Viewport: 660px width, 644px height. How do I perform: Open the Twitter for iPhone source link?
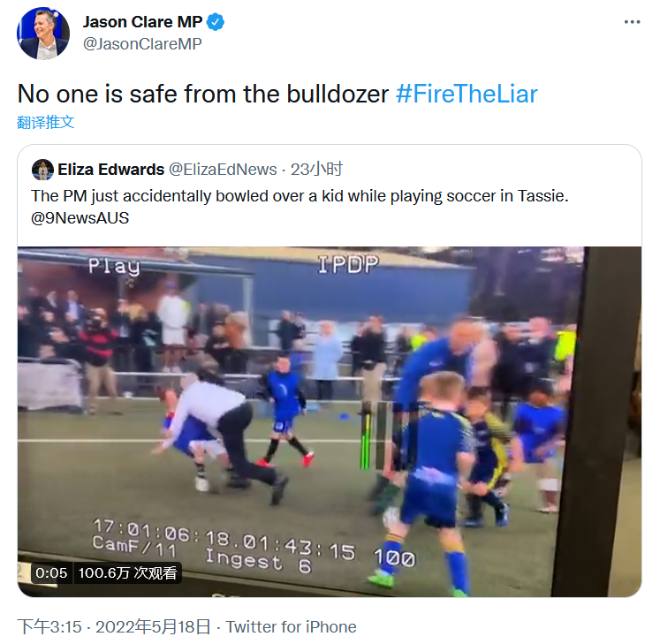(291, 627)
